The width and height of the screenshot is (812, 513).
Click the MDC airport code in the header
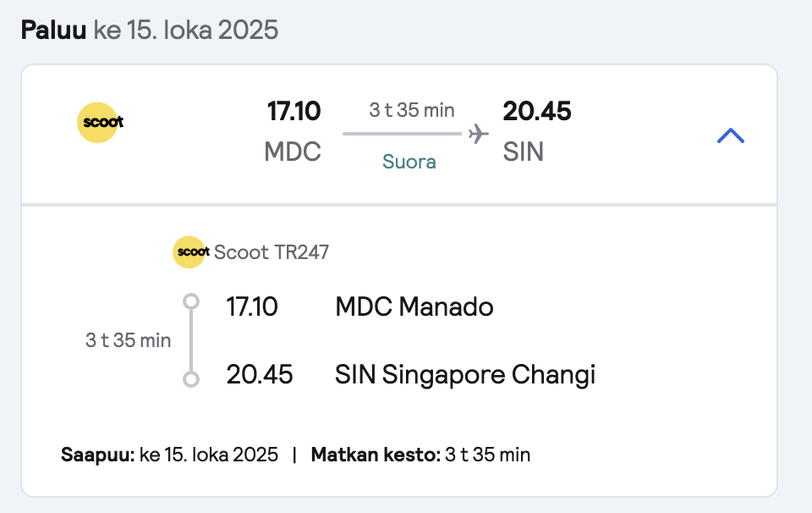pos(293,152)
